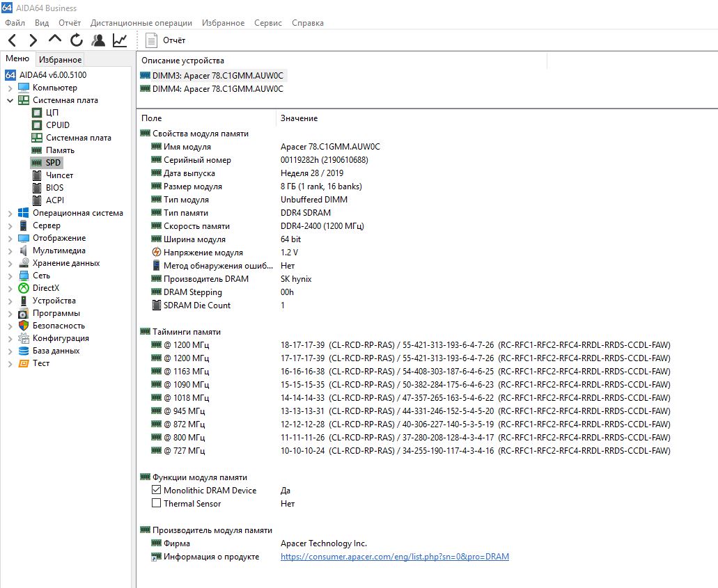
Task: Expand the Безопасность tree node
Action: point(10,326)
